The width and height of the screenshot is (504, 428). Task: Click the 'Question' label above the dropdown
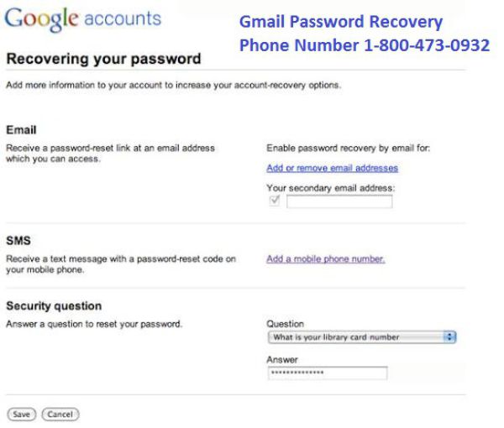(x=285, y=324)
